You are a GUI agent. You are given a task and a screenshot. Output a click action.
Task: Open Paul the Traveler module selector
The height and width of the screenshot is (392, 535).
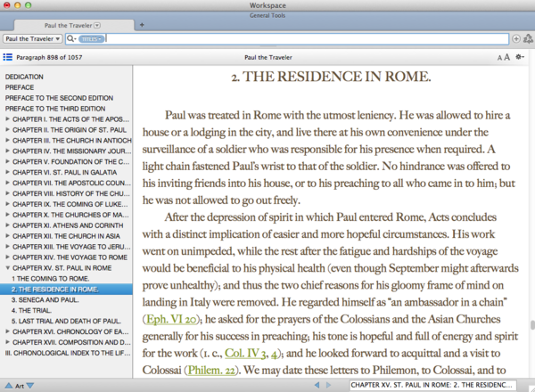[33, 39]
